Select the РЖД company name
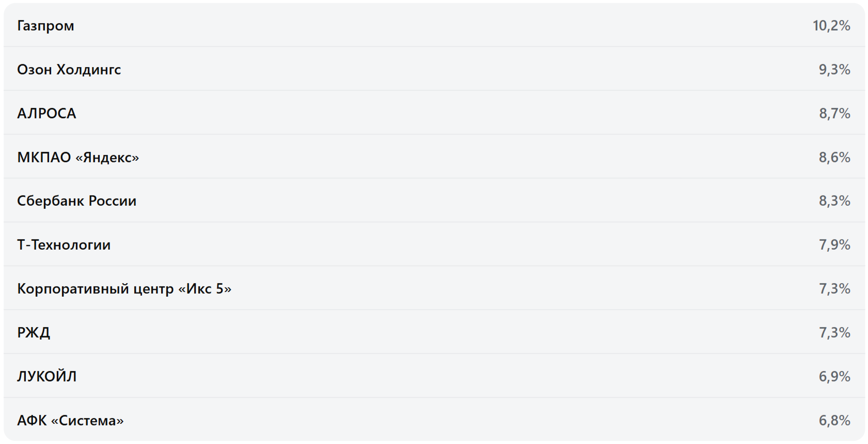The image size is (868, 444). [34, 333]
